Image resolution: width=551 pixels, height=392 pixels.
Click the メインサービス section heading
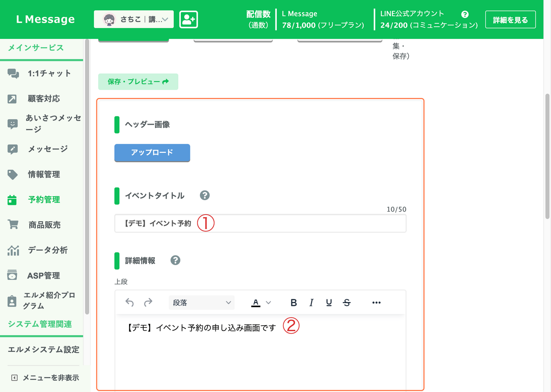(x=36, y=48)
